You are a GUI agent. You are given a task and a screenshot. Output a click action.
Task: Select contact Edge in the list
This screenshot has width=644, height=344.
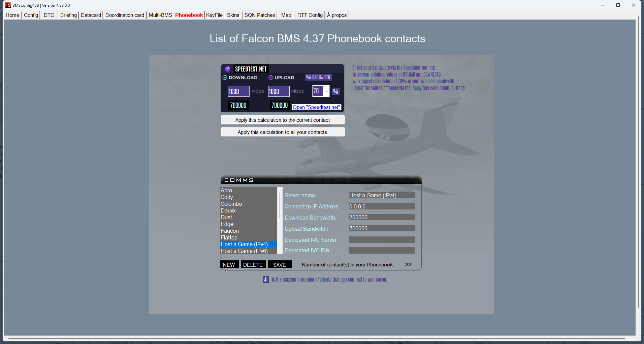pos(249,224)
